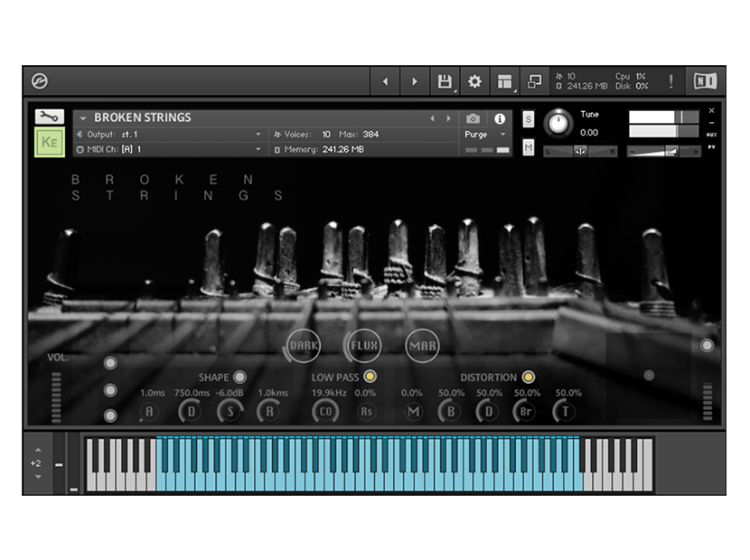
Task: Toggle the top round button beside VOL
Action: pos(110,363)
